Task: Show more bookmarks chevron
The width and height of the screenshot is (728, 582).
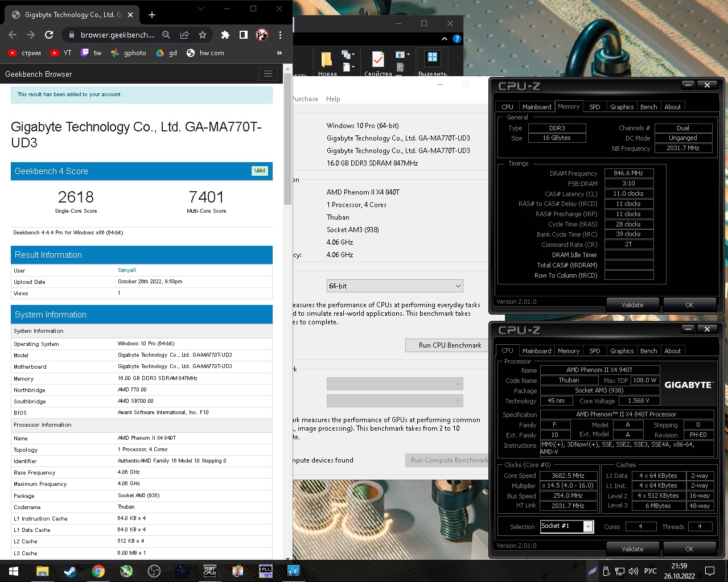Action: [x=279, y=53]
